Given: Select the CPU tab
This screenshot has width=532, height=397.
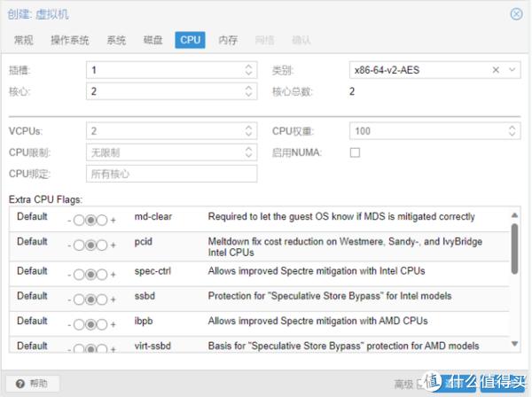Looking at the screenshot, I should [190, 40].
